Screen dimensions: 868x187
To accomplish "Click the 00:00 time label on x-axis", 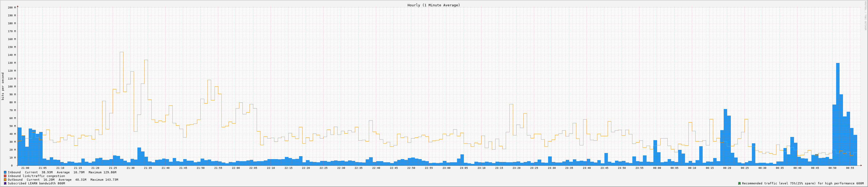I will tap(657, 168).
